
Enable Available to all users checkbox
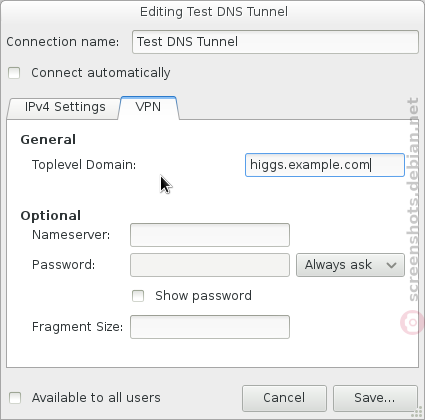tap(15, 398)
